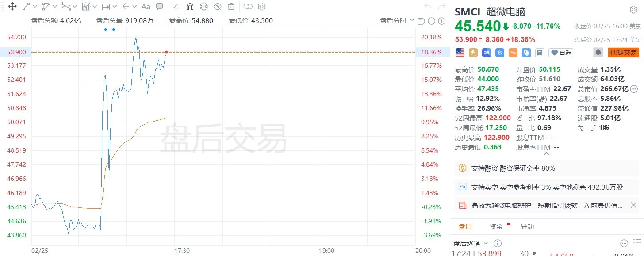This screenshot has height=256, width=644.
Task: Zoom in chart with plus button
Action: tap(441, 21)
